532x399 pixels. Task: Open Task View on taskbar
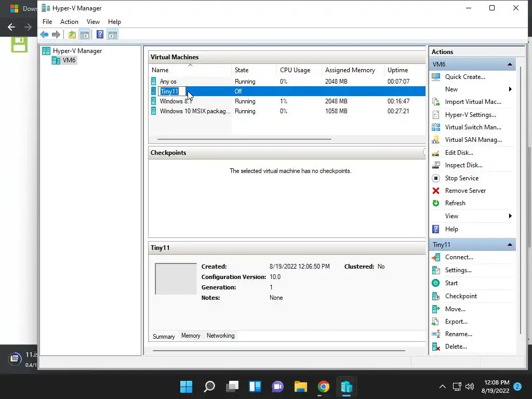[232, 387]
